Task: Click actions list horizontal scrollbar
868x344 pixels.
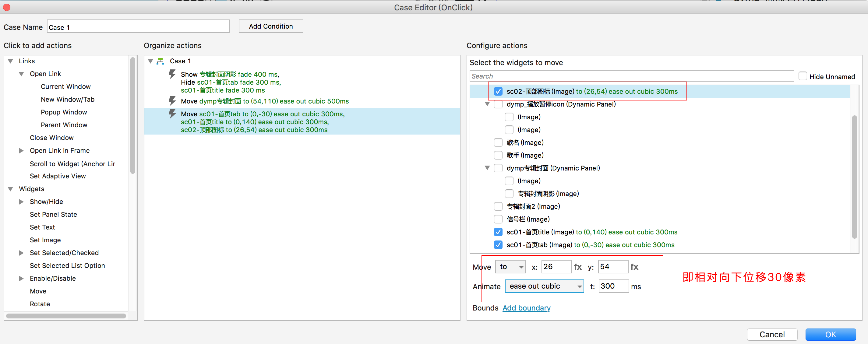Action: tap(66, 316)
